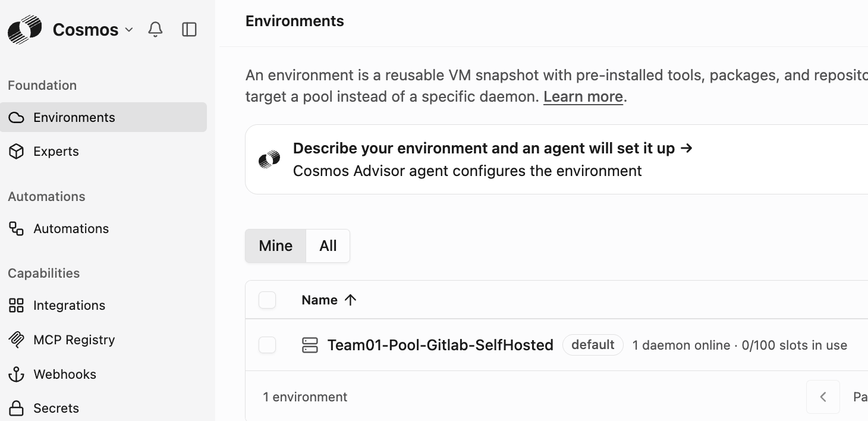The image size is (868, 421).
Task: Open Team01-Pool-Gitlab-SelfHosted environment name
Action: coord(441,345)
